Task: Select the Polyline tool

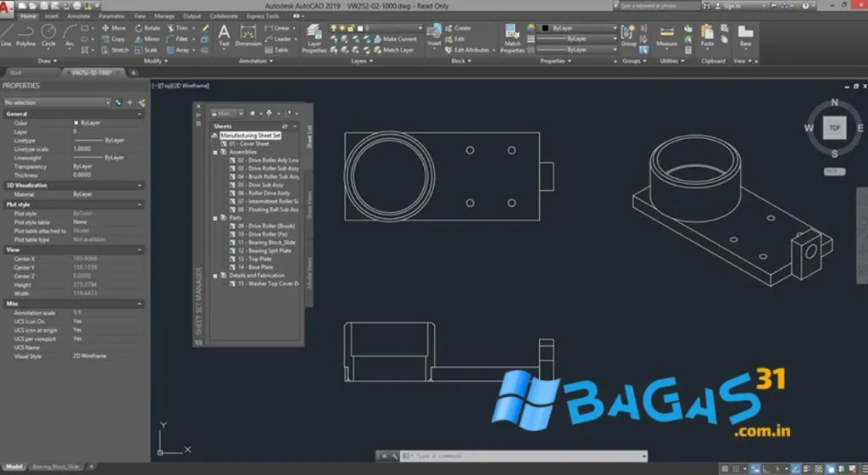Action: coord(26,35)
